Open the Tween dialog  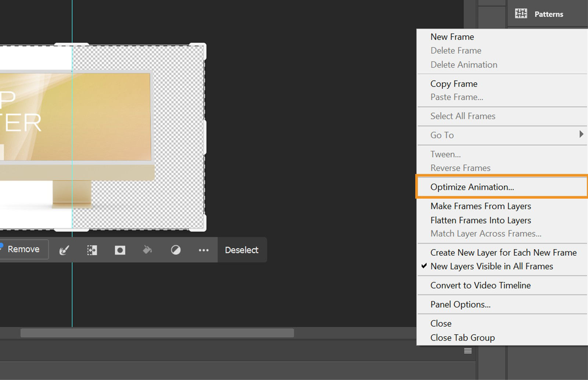point(445,154)
